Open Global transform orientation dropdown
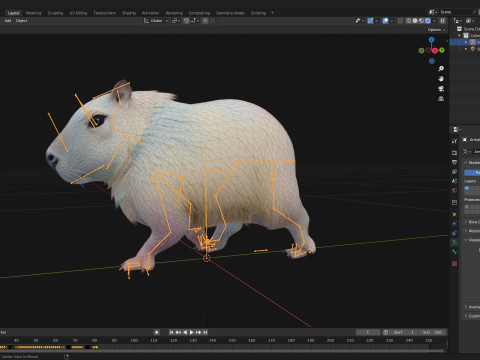This screenshot has height=360, width=480. click(156, 21)
